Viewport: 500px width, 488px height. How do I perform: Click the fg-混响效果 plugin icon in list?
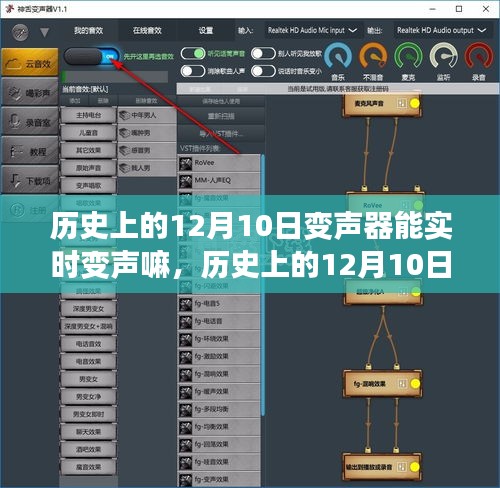pyautogui.click(x=185, y=375)
